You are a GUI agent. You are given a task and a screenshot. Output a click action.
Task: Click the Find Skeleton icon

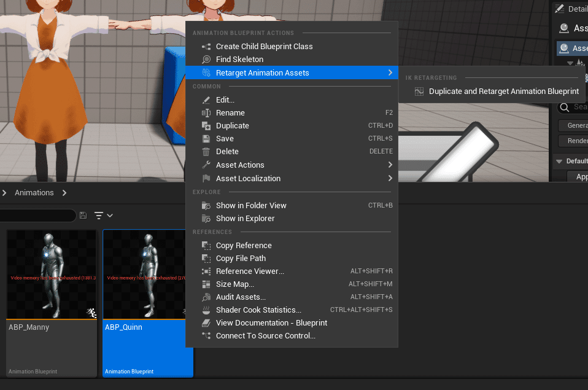206,59
